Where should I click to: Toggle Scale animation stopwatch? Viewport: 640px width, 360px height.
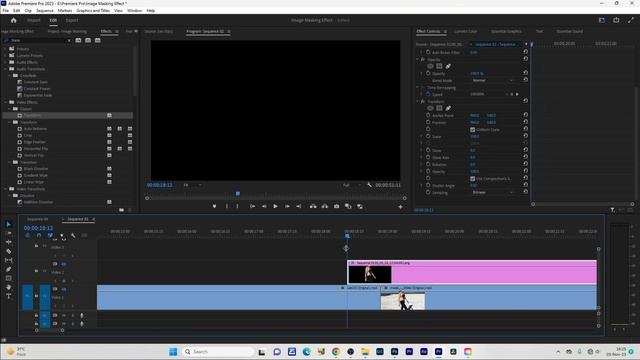pyautogui.click(x=428, y=136)
